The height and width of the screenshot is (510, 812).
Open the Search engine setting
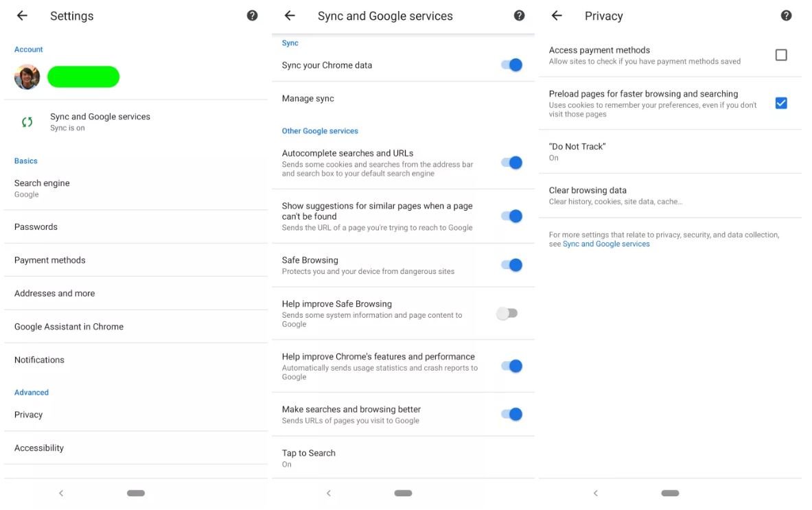(x=42, y=188)
